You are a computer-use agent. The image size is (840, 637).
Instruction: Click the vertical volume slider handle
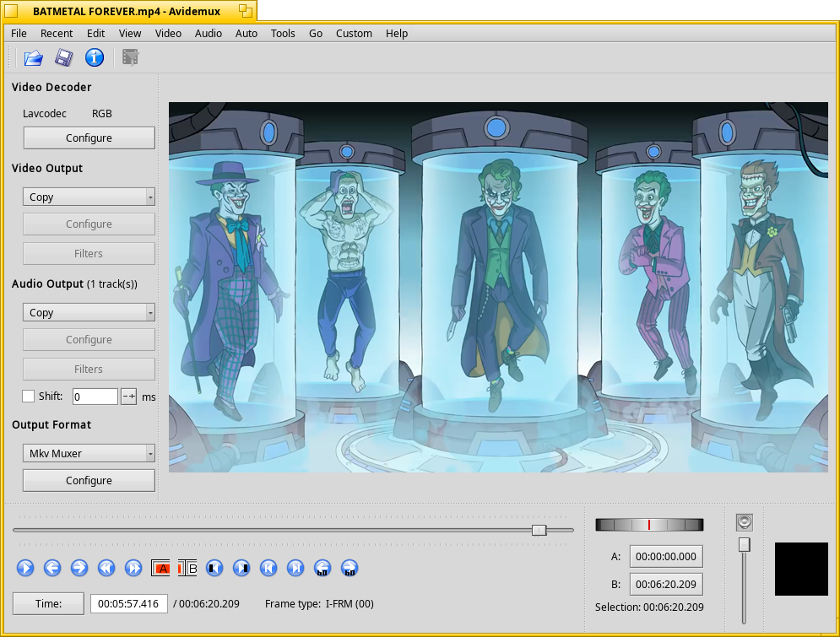[x=744, y=544]
